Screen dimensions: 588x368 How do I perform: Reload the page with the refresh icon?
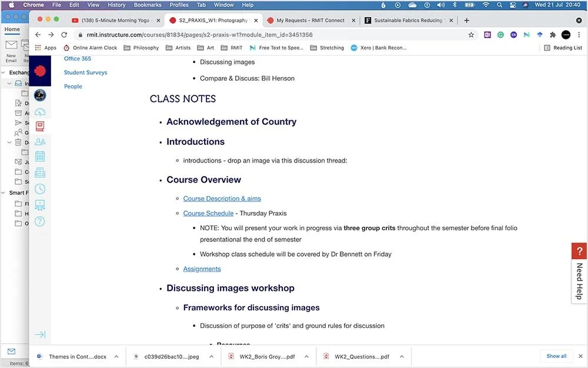64,35
